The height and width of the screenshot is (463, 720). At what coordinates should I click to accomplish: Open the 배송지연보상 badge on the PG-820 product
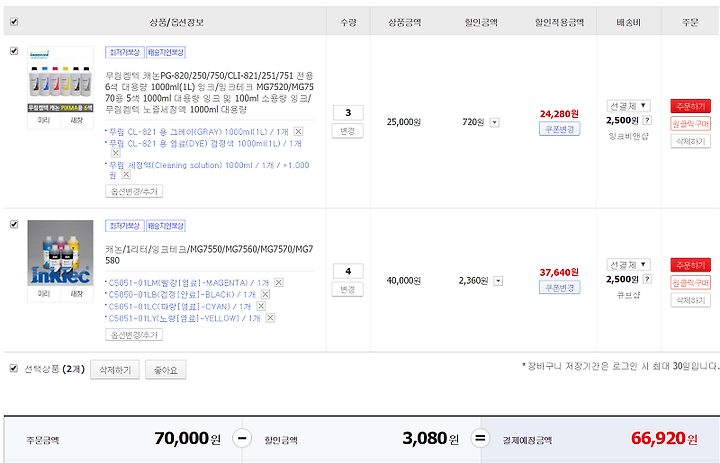tap(166, 52)
